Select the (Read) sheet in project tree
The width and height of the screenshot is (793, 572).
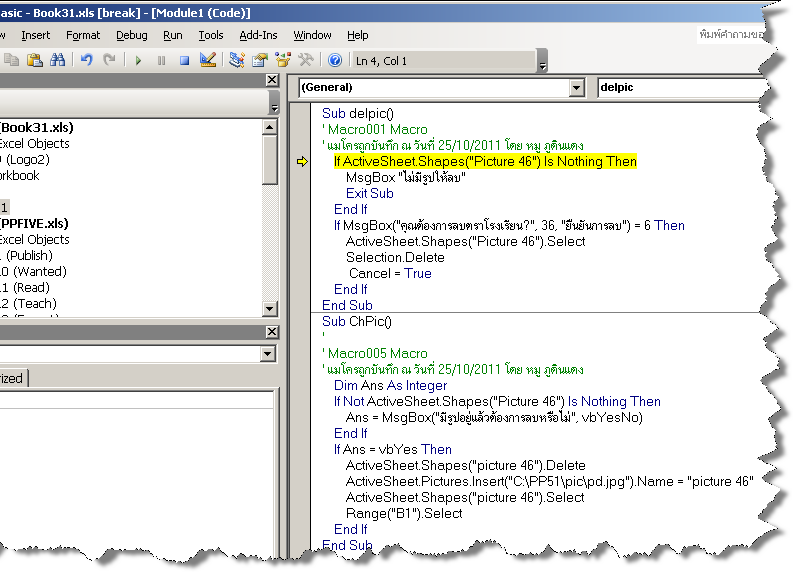tap(30, 287)
